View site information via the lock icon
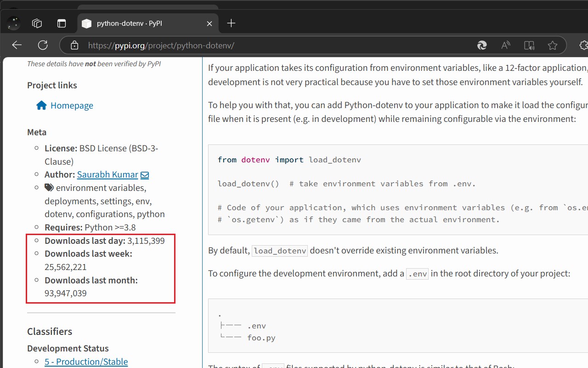588x368 pixels. point(74,45)
